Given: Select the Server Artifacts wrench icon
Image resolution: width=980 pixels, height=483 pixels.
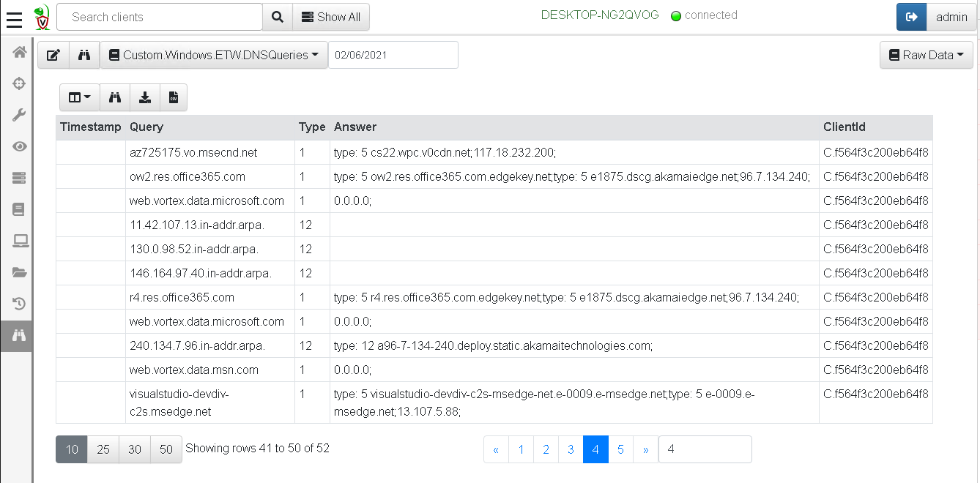Looking at the screenshot, I should click(x=18, y=115).
